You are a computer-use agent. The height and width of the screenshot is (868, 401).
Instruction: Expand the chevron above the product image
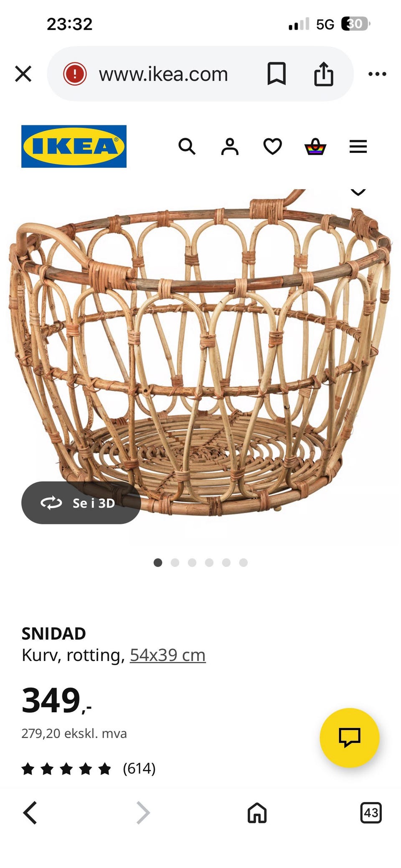[358, 192]
